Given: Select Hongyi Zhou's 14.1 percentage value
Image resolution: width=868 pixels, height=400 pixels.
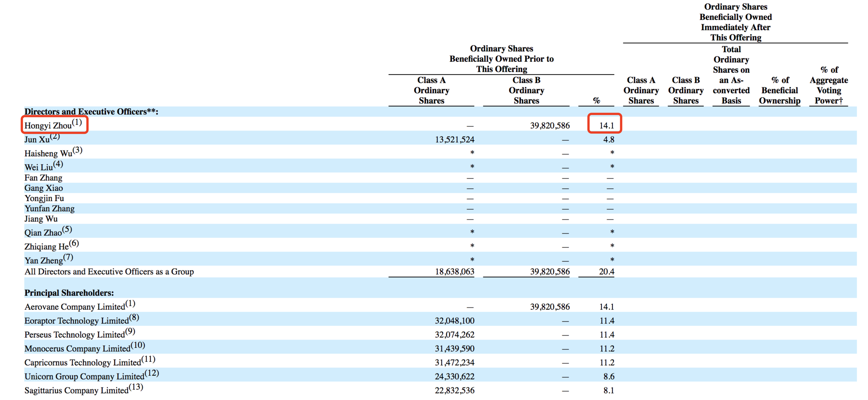Looking at the screenshot, I should 606,126.
